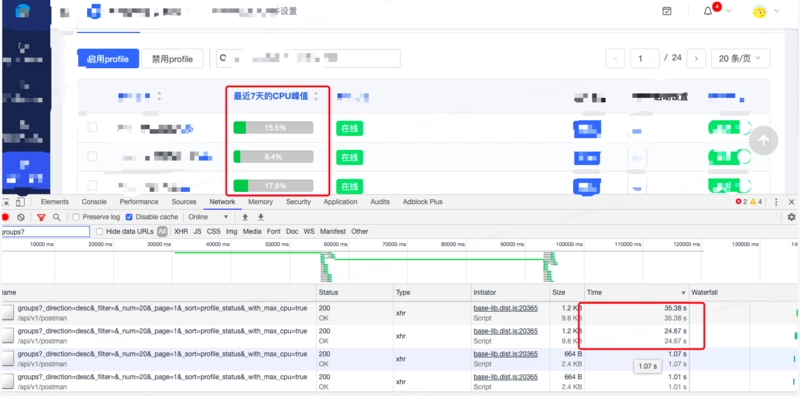Click the 启用profile button
The image size is (800, 396).
108,59
